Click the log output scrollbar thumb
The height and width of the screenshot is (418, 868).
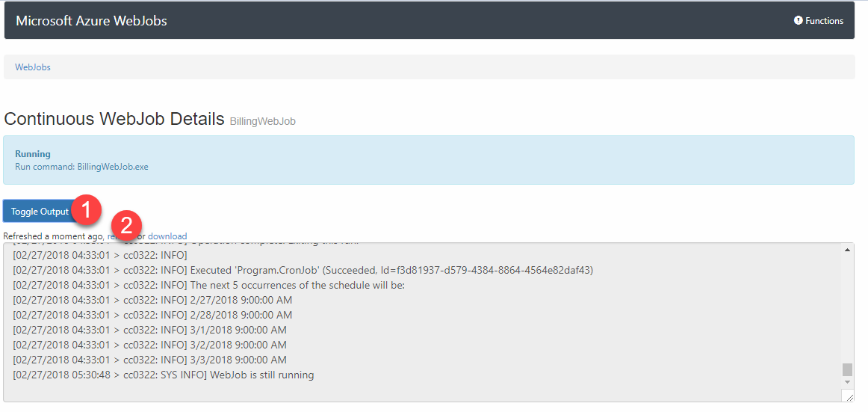(x=847, y=369)
